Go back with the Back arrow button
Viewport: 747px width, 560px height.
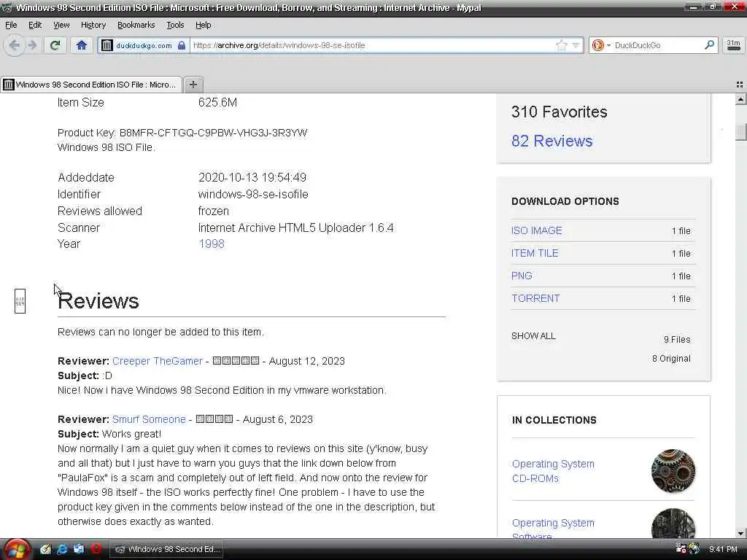15,45
